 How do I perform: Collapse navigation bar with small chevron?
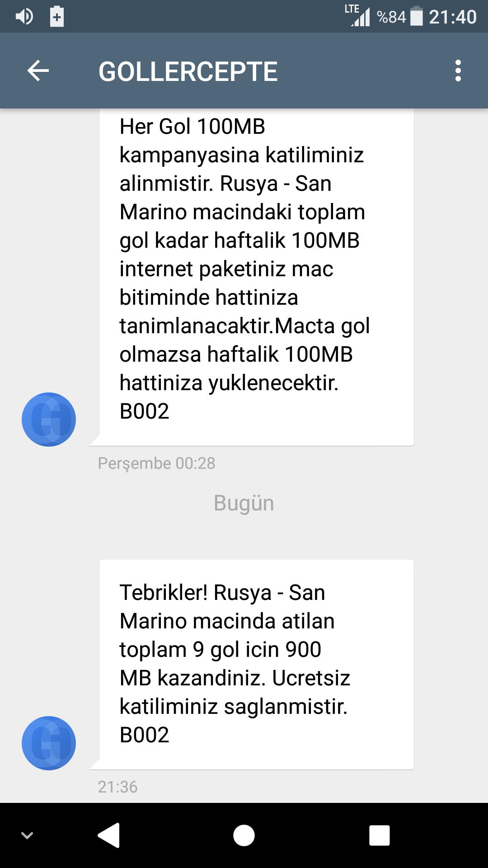point(27,835)
